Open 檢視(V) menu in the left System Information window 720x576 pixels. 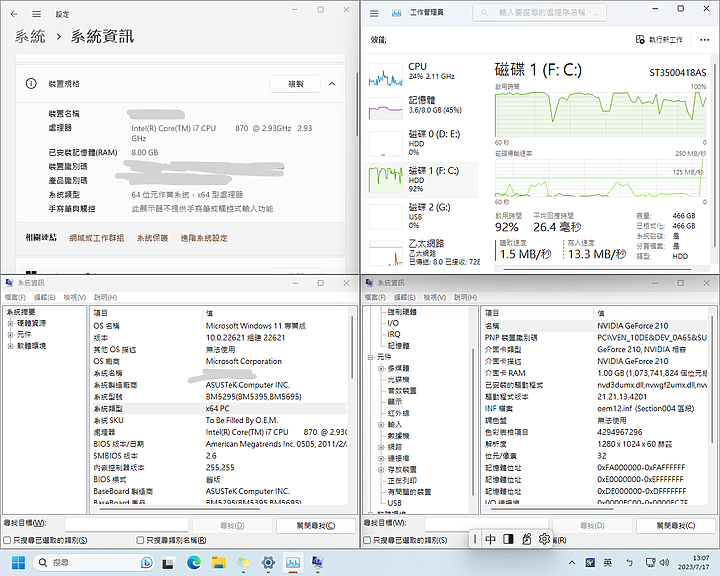74,297
